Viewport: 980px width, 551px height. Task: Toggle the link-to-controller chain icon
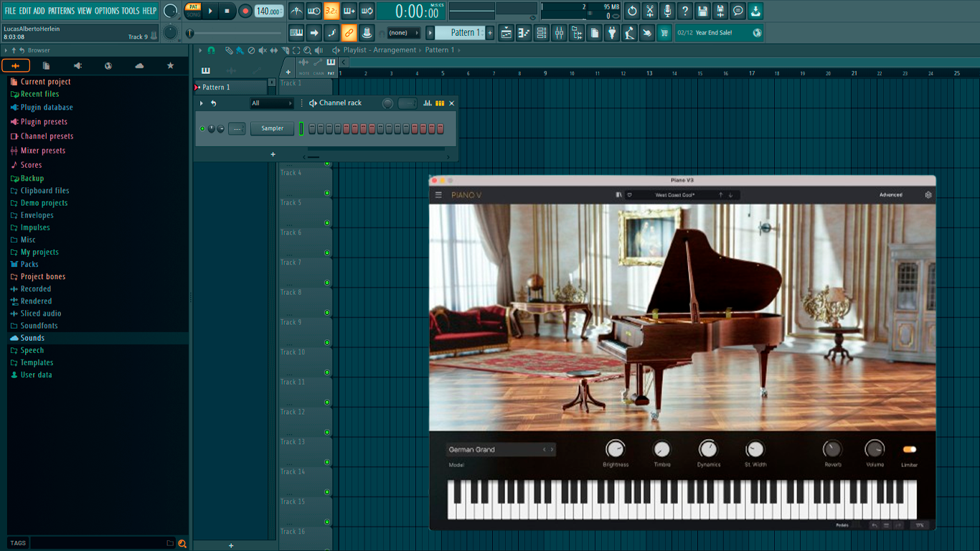[349, 33]
